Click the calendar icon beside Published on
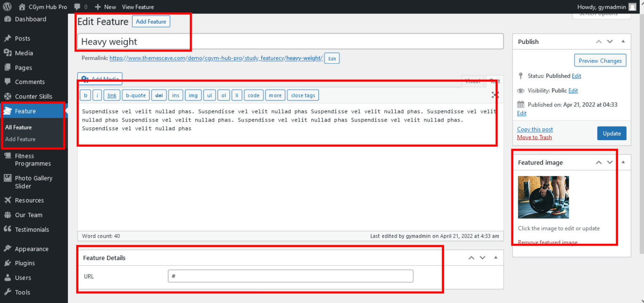 (x=521, y=104)
